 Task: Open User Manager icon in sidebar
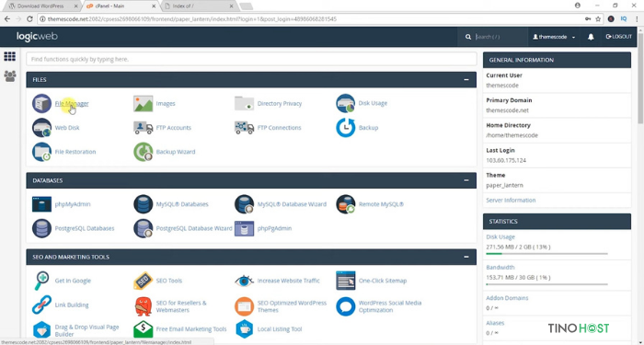point(10,76)
